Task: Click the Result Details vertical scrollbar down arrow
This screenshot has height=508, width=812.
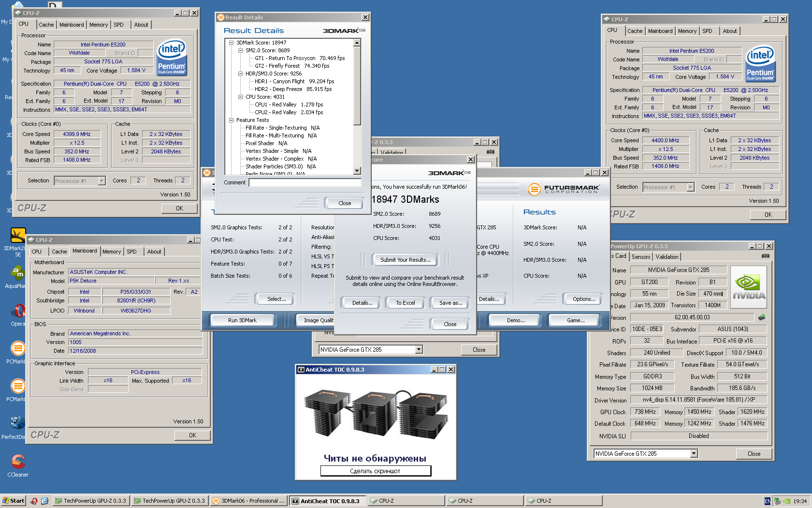Action: click(x=357, y=171)
